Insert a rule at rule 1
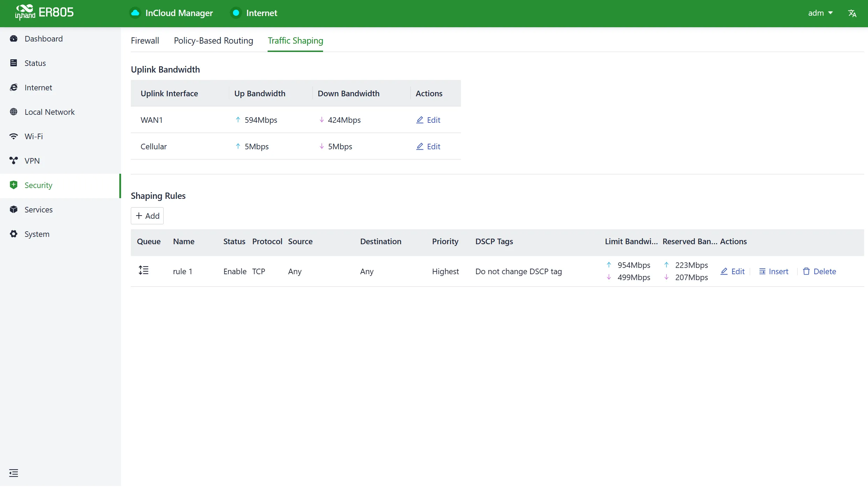This screenshot has width=868, height=487. [x=774, y=271]
